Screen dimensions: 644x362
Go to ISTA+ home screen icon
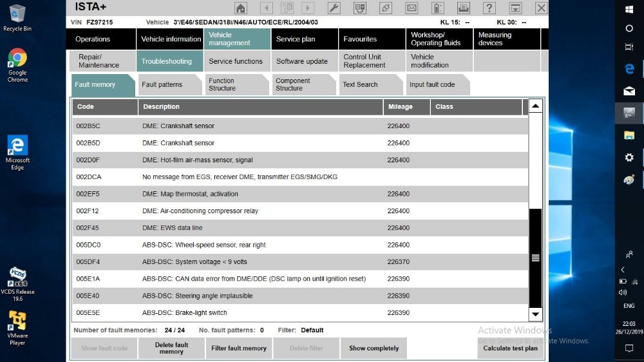coord(241,8)
